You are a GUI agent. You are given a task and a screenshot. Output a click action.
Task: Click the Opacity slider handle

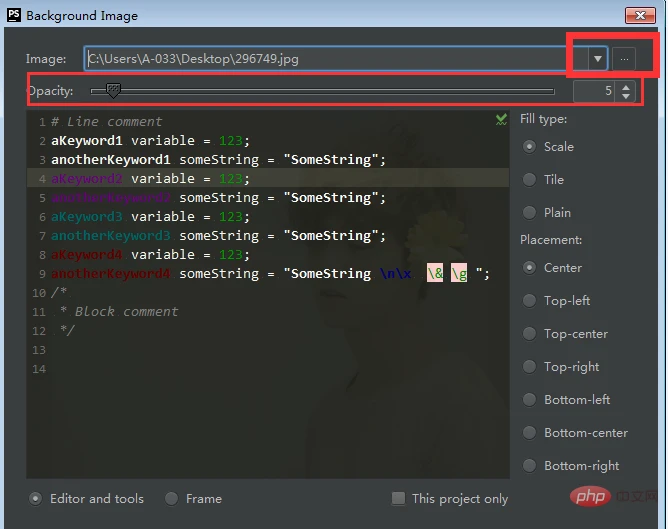[113, 91]
